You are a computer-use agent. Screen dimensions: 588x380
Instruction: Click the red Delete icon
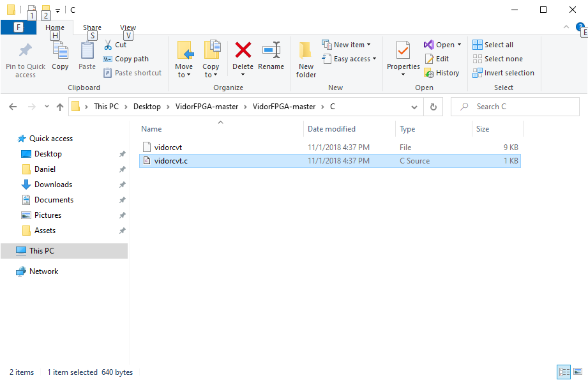243,51
